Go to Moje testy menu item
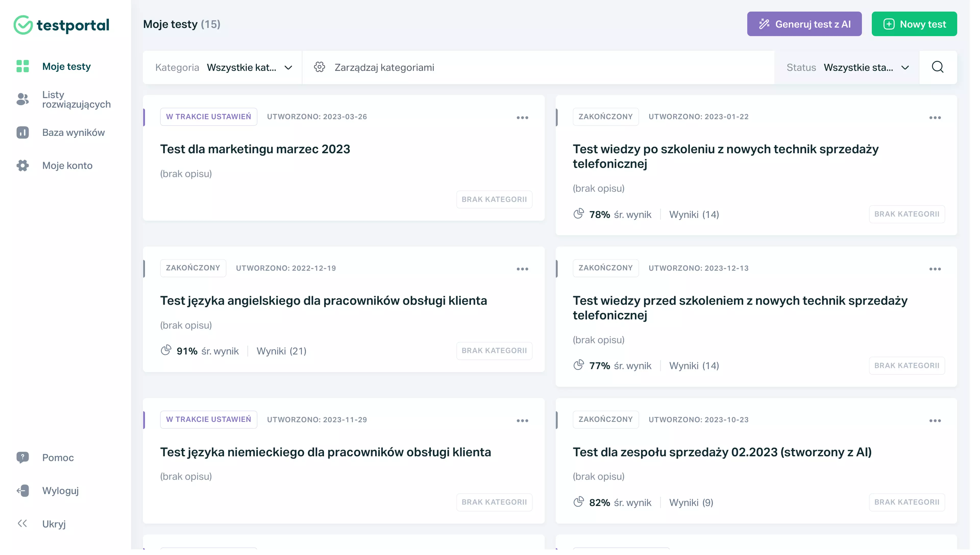The image size is (980, 555). coord(67,66)
